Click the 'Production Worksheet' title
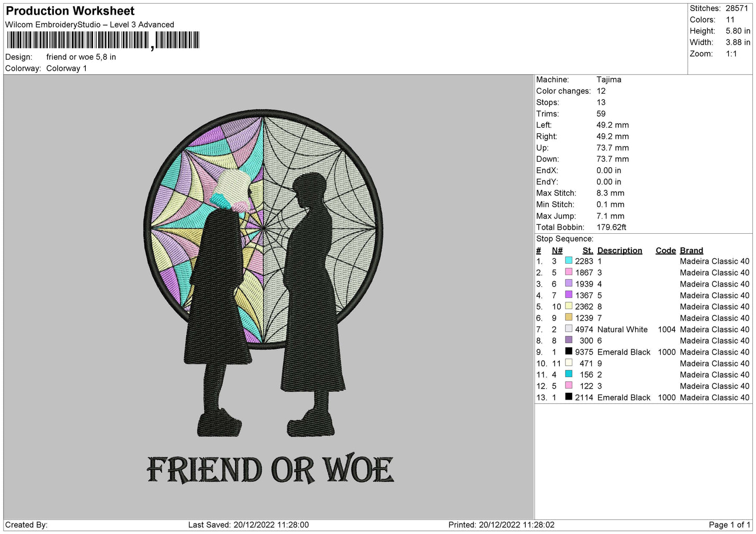Image resolution: width=756 pixels, height=534 pixels. click(70, 11)
